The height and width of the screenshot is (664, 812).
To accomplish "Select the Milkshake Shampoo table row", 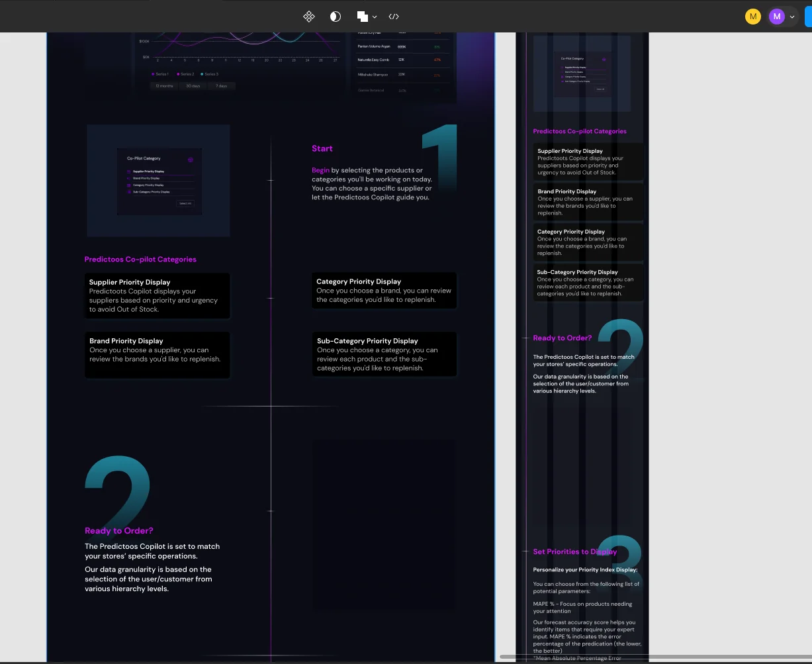I will (x=402, y=75).
